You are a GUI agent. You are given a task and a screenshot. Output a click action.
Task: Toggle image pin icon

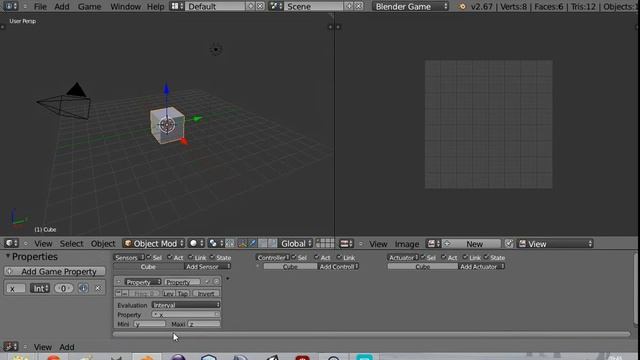click(x=509, y=244)
